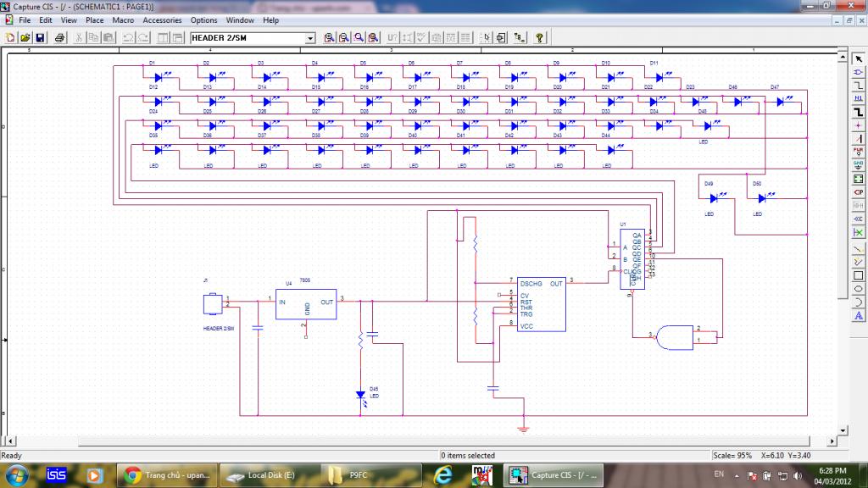This screenshot has height=488, width=868.
Task: Open the Macro menu
Action: (123, 19)
